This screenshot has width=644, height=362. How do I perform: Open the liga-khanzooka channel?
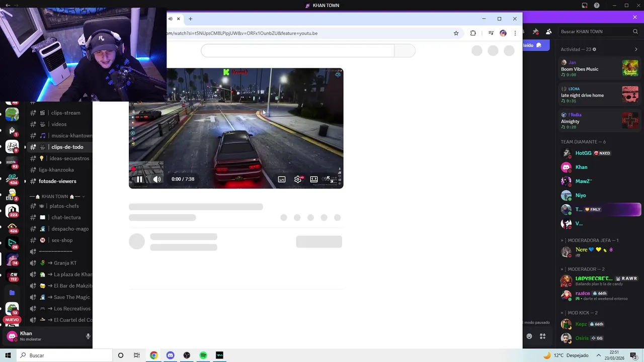[56, 170]
